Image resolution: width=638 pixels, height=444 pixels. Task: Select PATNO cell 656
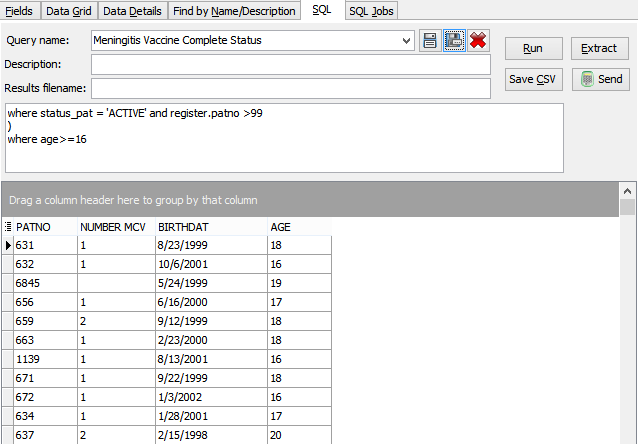[45, 302]
